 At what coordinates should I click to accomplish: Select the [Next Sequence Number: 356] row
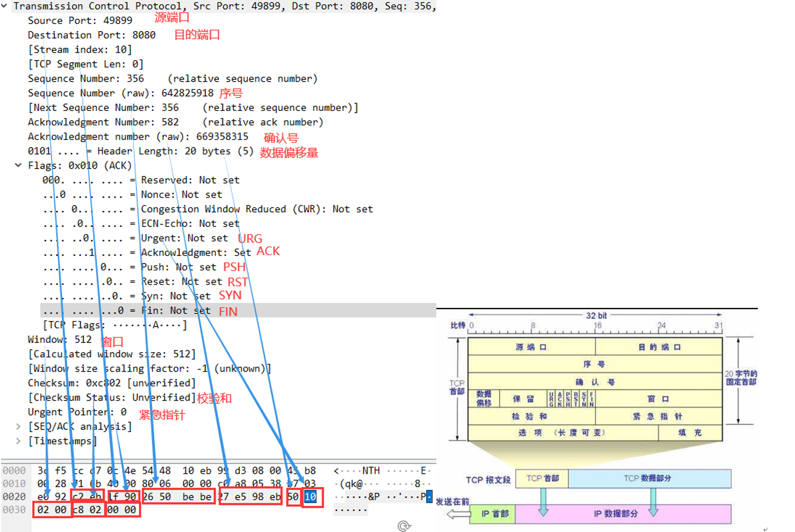tap(193, 107)
